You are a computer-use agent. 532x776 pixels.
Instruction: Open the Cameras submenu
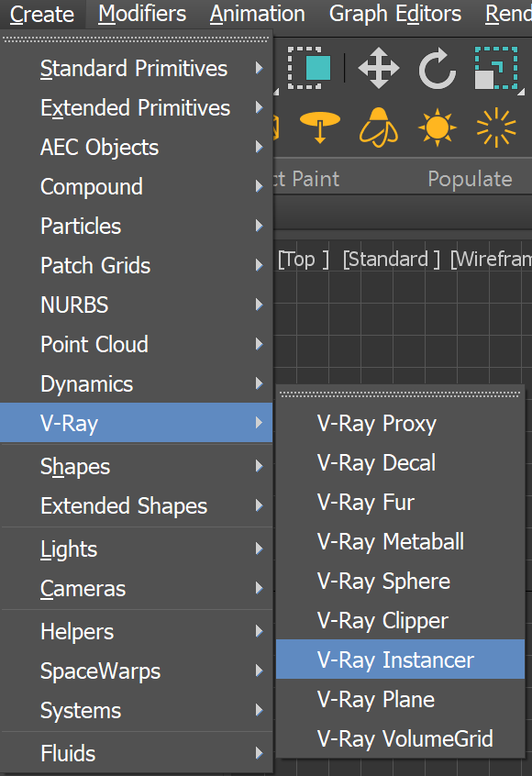click(x=83, y=589)
